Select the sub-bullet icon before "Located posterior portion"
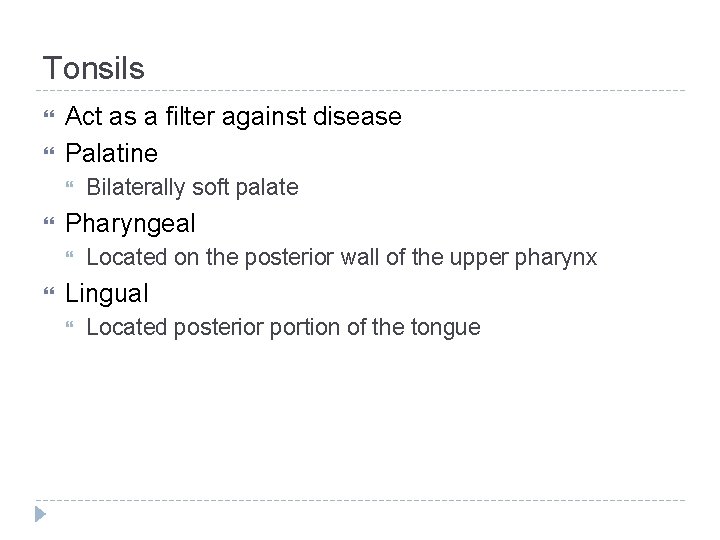The height and width of the screenshot is (540, 720). click(69, 328)
